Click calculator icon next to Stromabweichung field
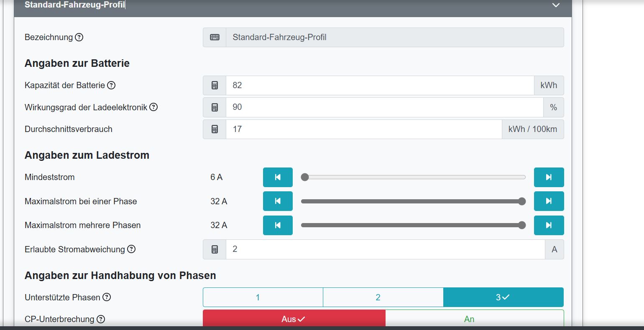The width and height of the screenshot is (644, 330). coord(215,249)
